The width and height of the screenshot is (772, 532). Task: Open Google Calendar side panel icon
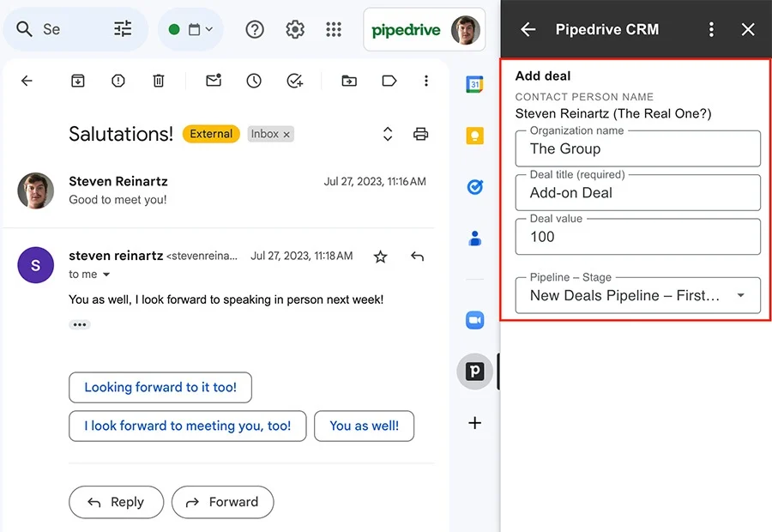tap(474, 84)
